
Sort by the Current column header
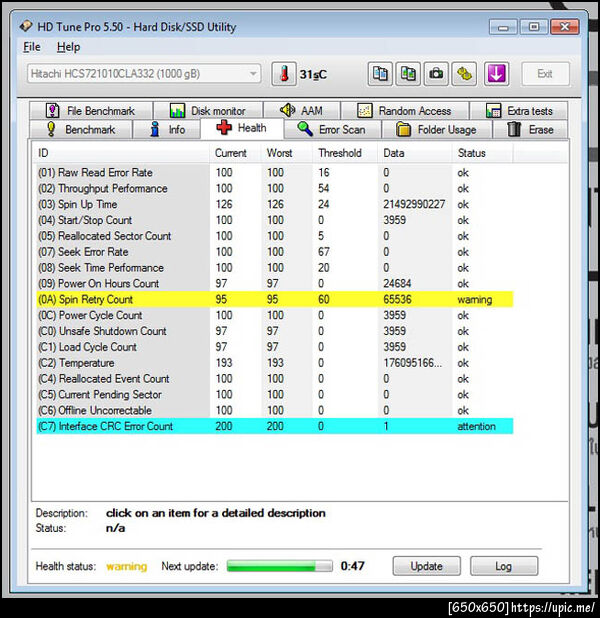(235, 153)
